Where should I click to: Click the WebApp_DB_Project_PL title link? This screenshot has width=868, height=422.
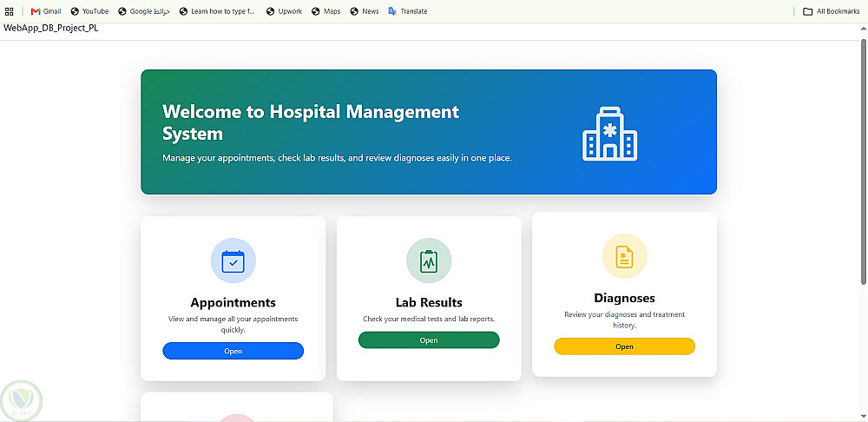[x=51, y=29]
